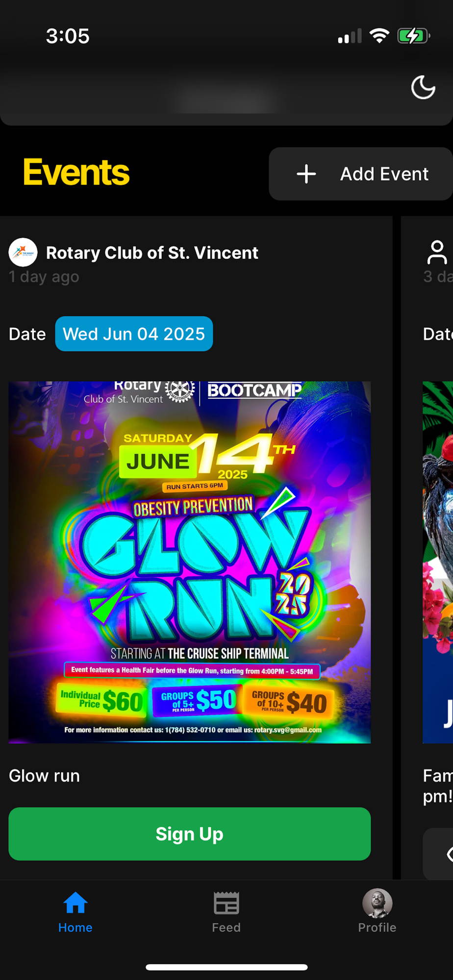Open the partially visible second event poster
453x980 pixels.
pyautogui.click(x=438, y=562)
